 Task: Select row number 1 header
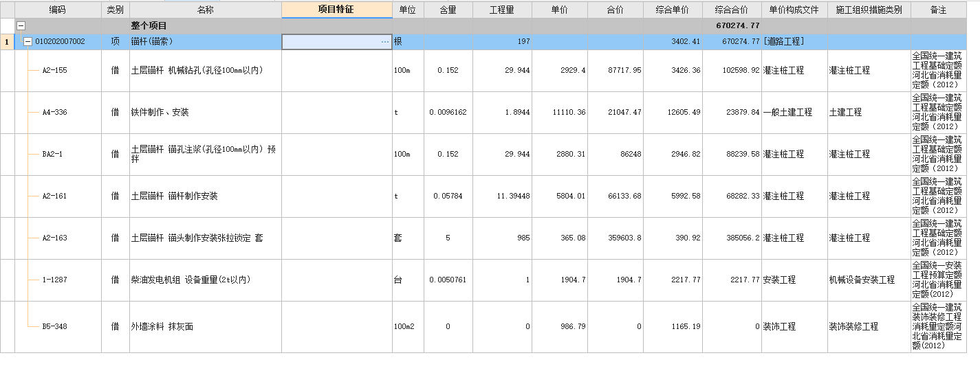(x=7, y=42)
